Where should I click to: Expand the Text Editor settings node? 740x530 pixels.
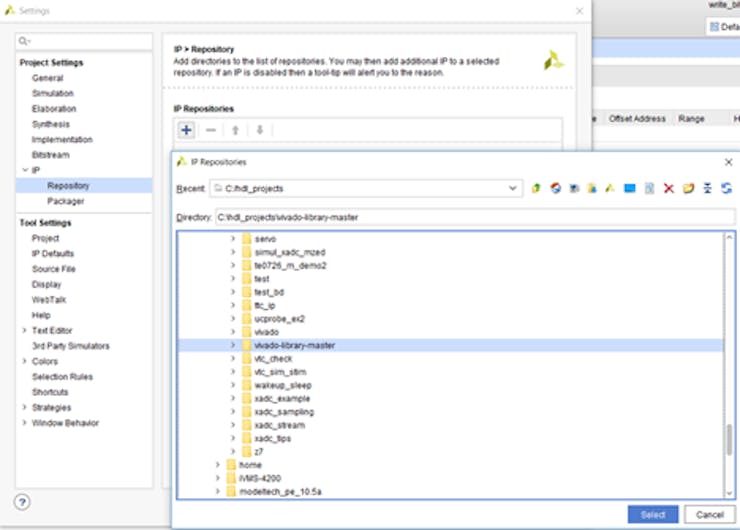click(25, 330)
